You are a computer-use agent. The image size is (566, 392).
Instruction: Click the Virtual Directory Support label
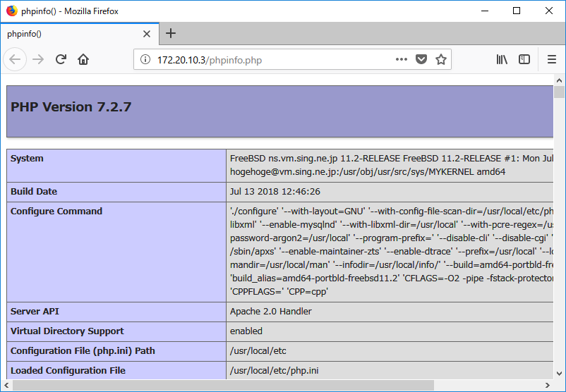click(x=67, y=331)
